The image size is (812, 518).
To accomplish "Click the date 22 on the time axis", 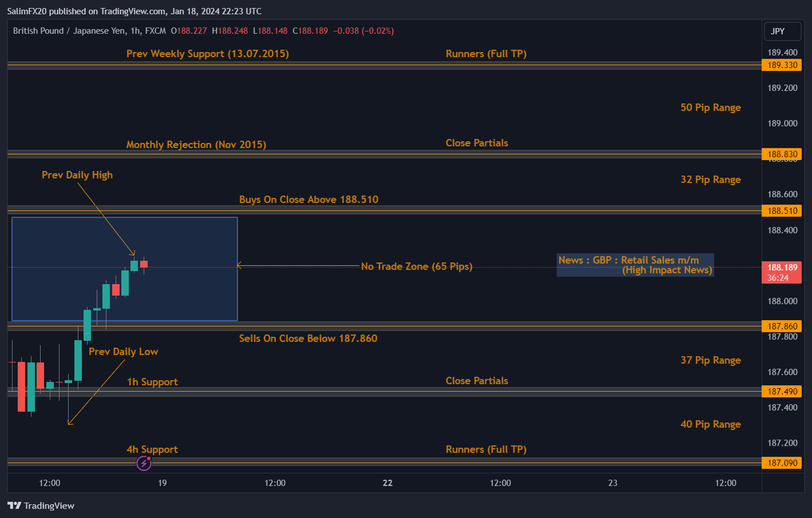I will pyautogui.click(x=387, y=483).
